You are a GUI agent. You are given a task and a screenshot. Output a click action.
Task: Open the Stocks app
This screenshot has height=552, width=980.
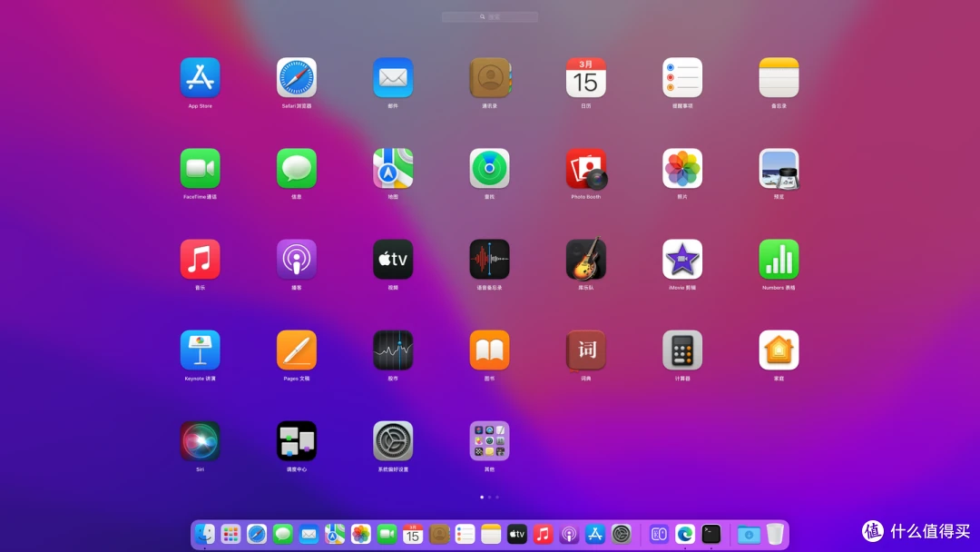(393, 350)
